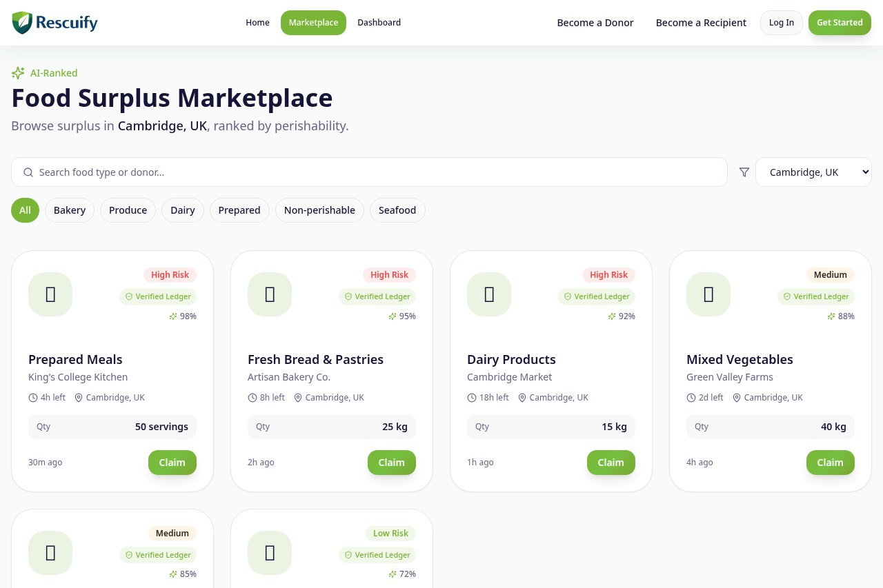Click the Prepared Meals title
Screen dimensions: 883x588
point(75,360)
